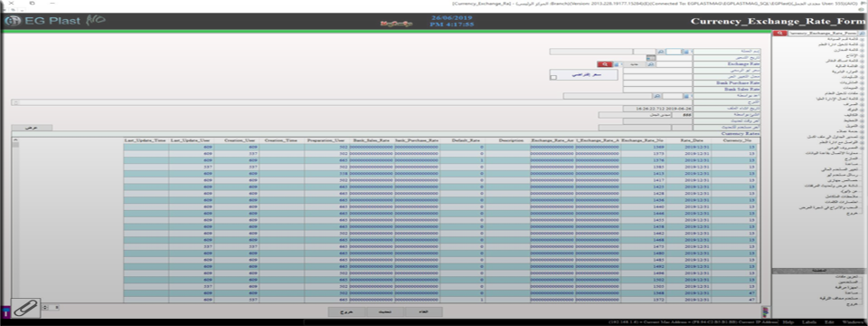Click the خروج entry in the المفضلة favorites panel

click(x=853, y=304)
